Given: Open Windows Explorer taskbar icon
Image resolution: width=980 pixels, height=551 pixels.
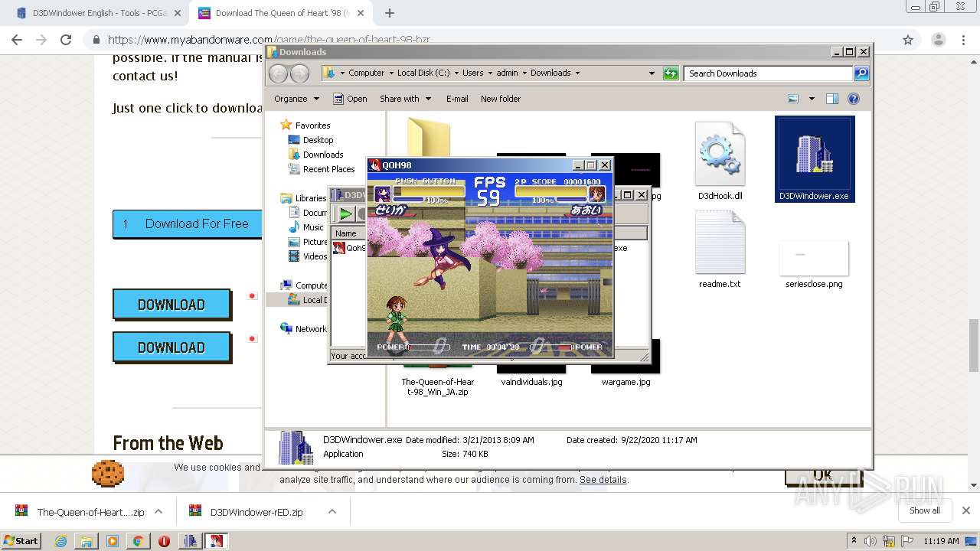Looking at the screenshot, I should click(x=87, y=541).
